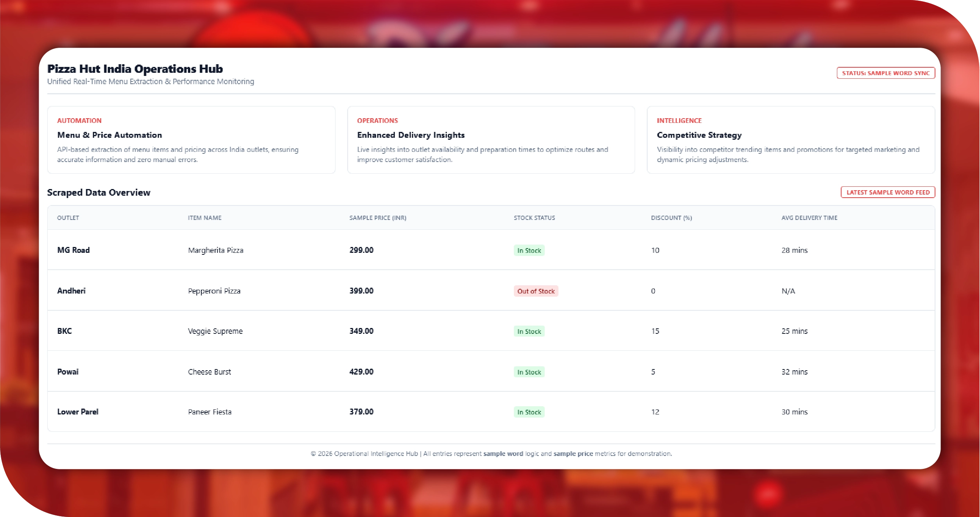Click the Lower Parel outlet name

point(78,412)
